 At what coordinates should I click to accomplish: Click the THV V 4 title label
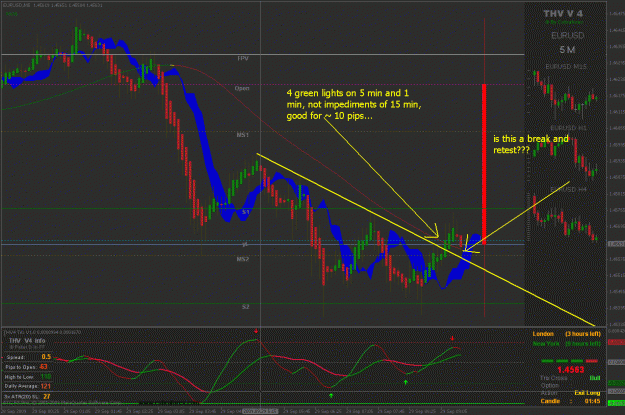pos(563,14)
